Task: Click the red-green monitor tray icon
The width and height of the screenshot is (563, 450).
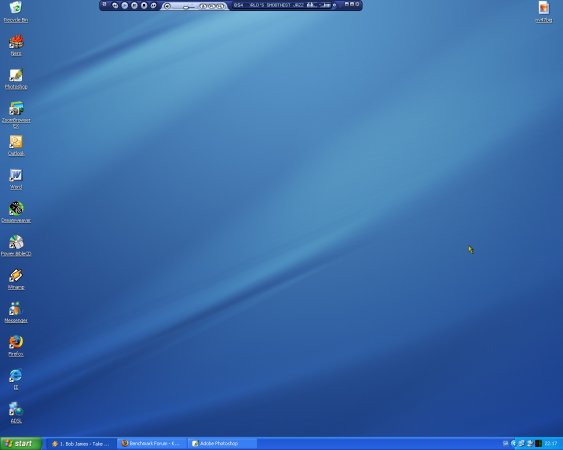Action: tap(539, 444)
